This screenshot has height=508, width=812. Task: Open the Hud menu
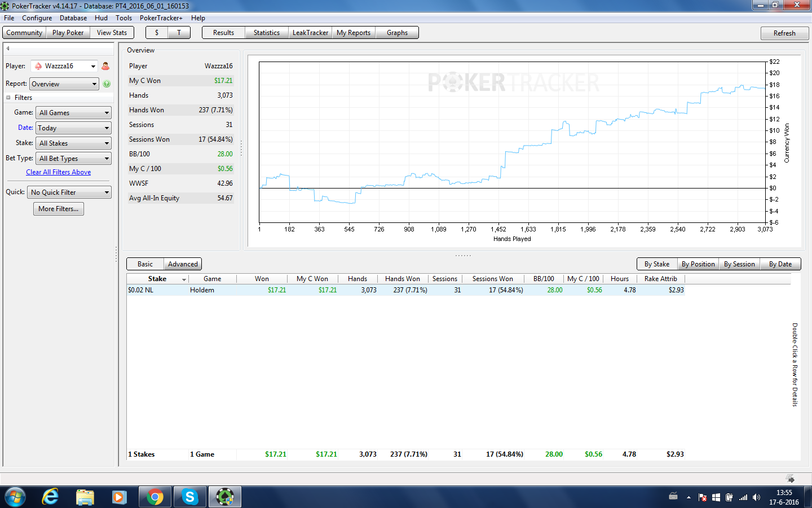101,18
